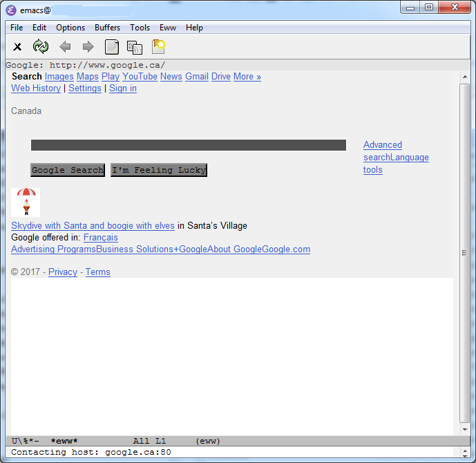Viewport: 476px width, 463px height.
Task: Open the Help menu
Action: (194, 28)
